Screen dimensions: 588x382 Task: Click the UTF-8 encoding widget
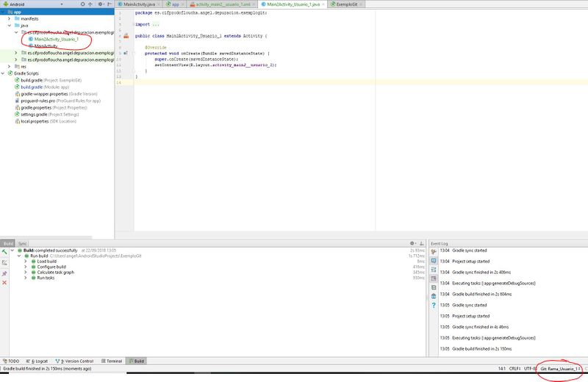pos(530,369)
